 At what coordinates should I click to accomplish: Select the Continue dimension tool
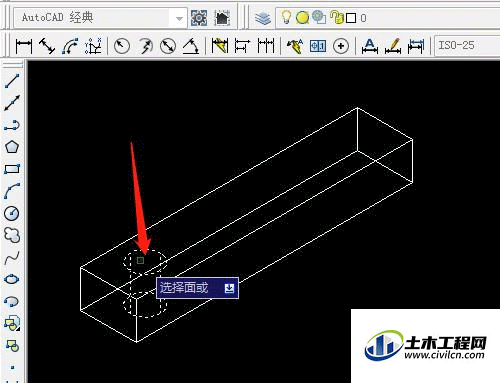click(x=266, y=46)
